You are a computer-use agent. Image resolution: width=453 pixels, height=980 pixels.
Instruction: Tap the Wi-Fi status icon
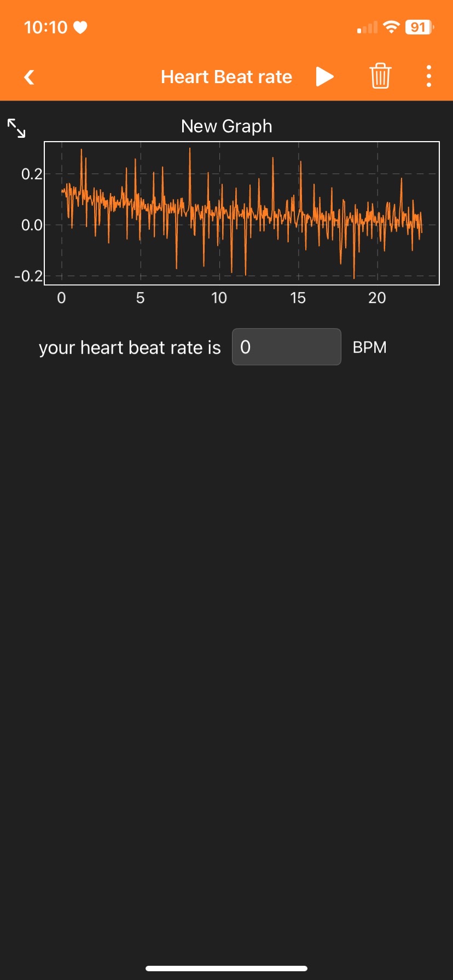pos(391,27)
